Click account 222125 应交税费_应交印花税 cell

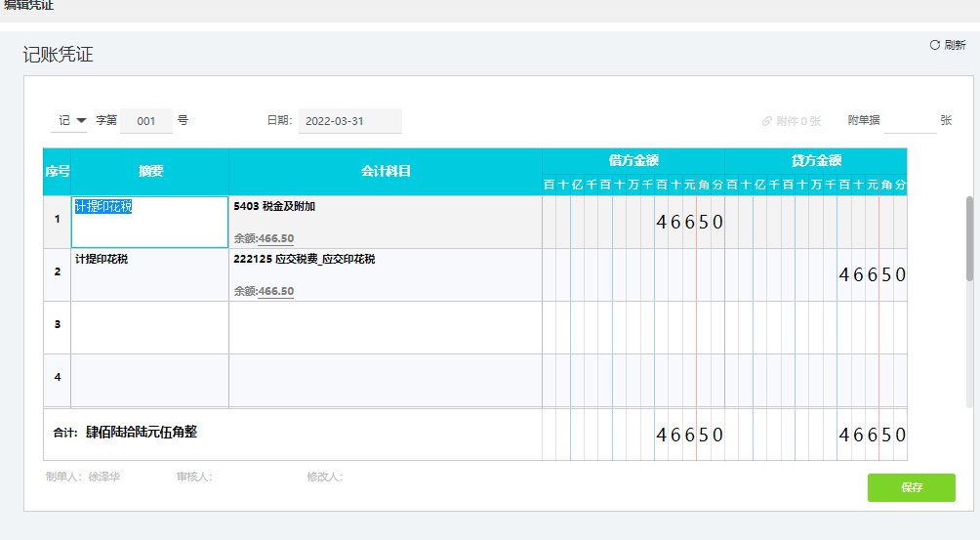[x=385, y=273]
